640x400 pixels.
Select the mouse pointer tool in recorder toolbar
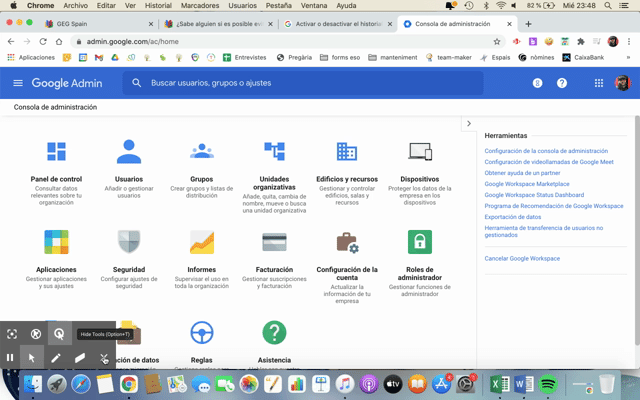32,358
